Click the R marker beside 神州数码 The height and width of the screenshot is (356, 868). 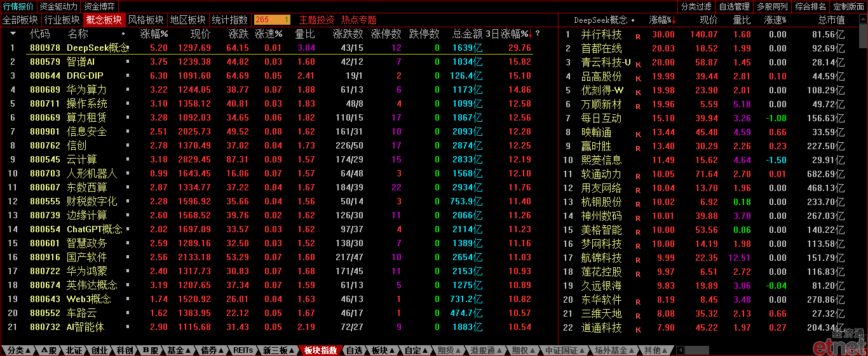point(638,218)
